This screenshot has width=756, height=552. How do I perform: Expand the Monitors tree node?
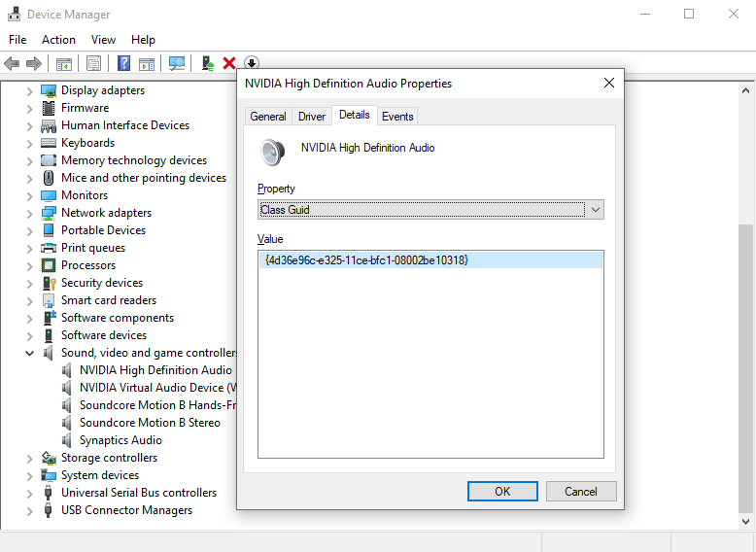tap(29, 196)
